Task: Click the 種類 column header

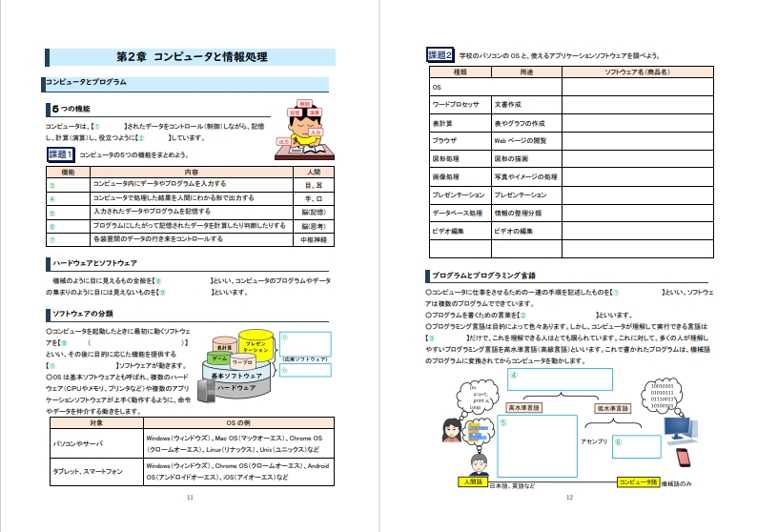Action: 460,72
